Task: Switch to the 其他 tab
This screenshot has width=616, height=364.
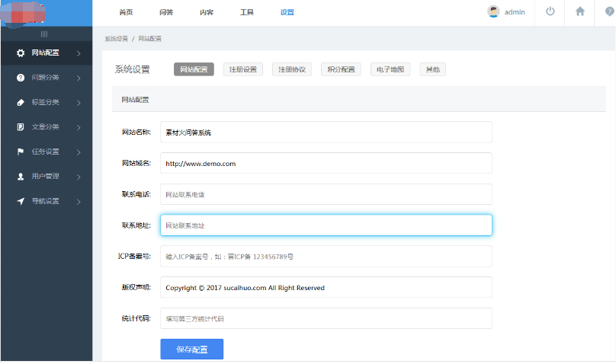Action: [432, 69]
